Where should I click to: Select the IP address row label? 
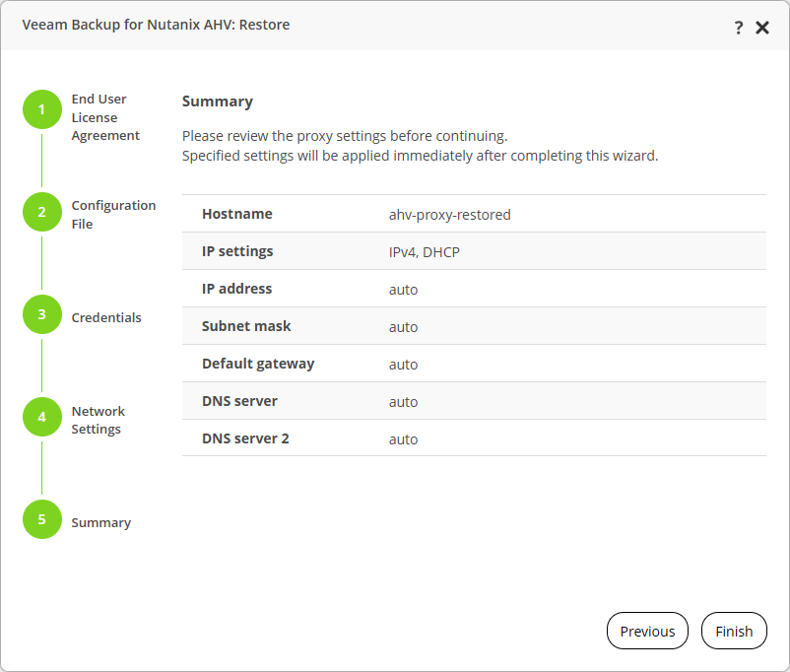pos(236,289)
